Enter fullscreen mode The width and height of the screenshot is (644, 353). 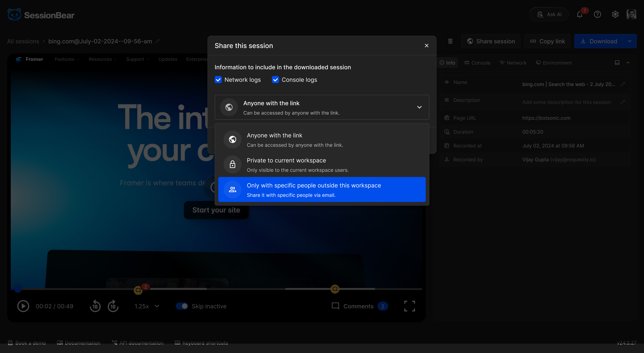click(x=409, y=306)
